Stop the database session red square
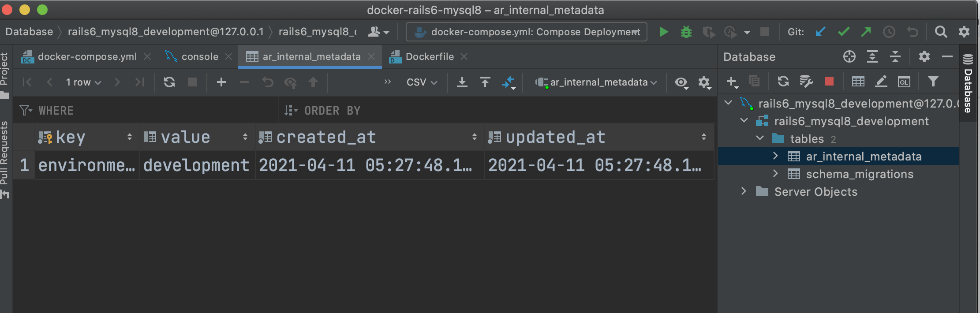The height and width of the screenshot is (313, 980). pos(829,82)
